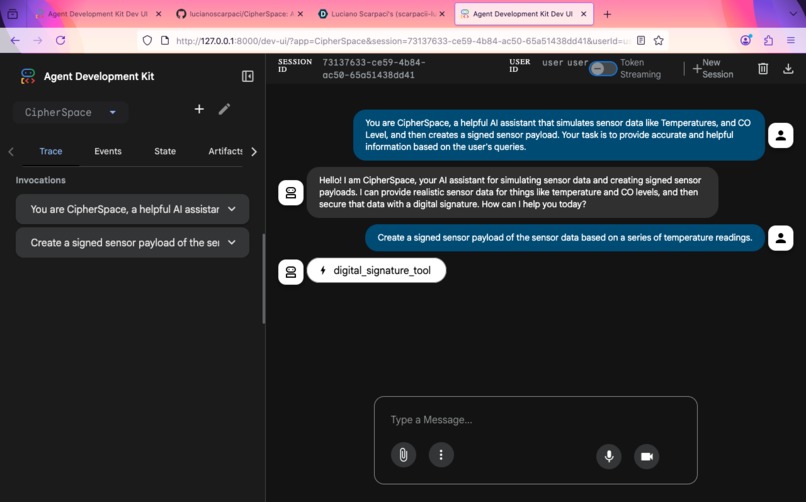Click the Invocations heading
The width and height of the screenshot is (806, 502).
pos(41,180)
